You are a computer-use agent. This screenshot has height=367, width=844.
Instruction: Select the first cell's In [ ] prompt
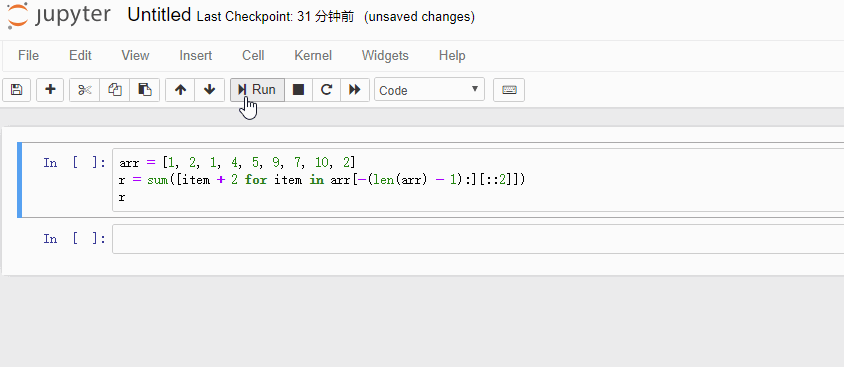click(75, 163)
